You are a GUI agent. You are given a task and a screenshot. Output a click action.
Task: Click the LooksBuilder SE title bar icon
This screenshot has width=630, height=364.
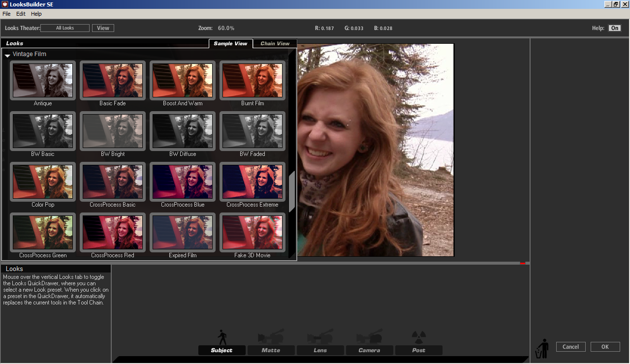[x=4, y=4]
